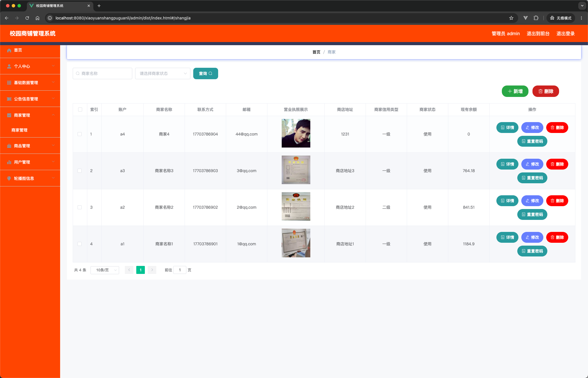The image size is (588, 378).
Task: Click 退出登录 in the header
Action: 566,34
